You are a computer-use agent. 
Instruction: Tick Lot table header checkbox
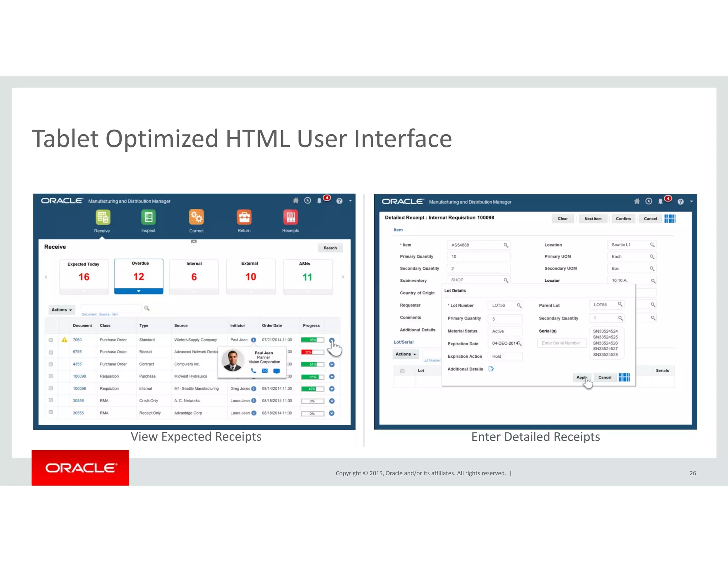402,371
